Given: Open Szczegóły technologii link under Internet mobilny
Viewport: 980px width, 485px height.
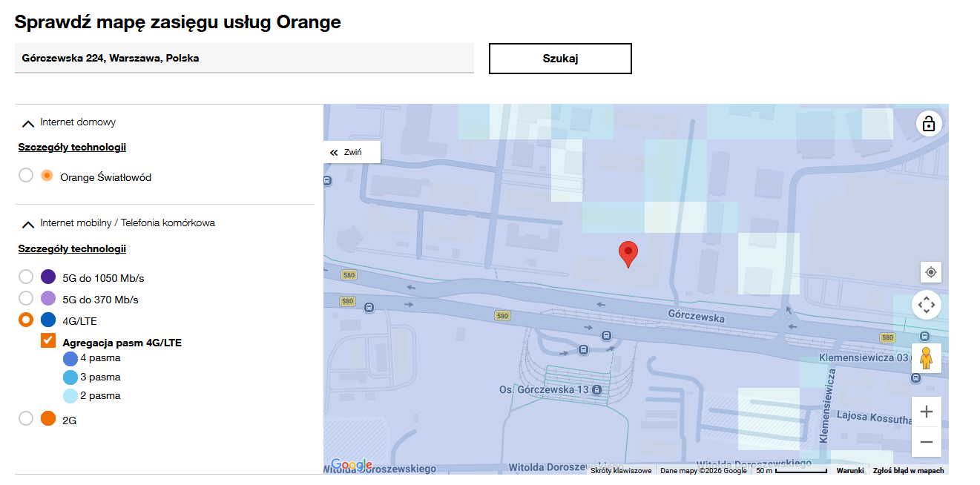Looking at the screenshot, I should pos(72,248).
